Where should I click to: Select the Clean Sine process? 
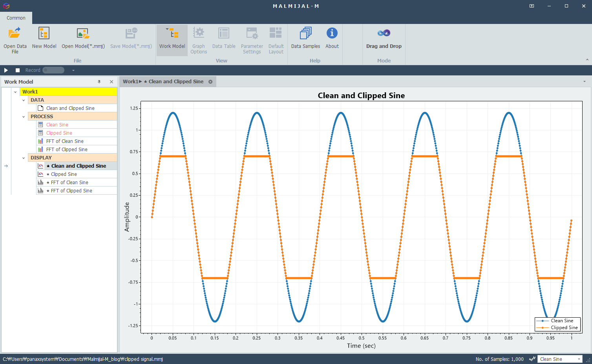click(x=77, y=124)
